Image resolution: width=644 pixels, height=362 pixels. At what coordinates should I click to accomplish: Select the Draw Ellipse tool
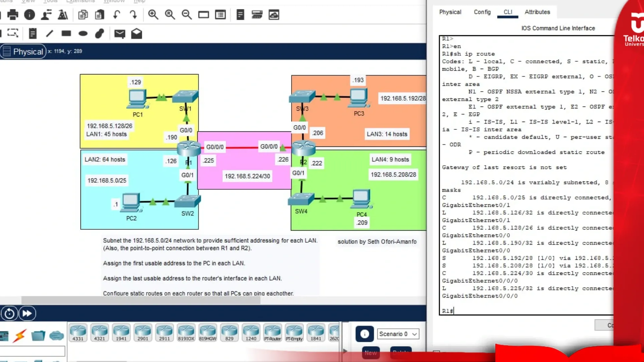[83, 34]
